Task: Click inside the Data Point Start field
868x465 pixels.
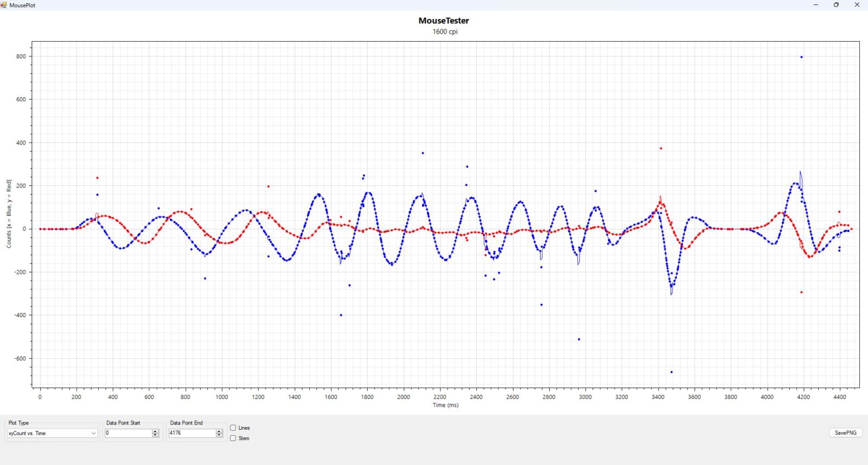Action: pos(127,433)
